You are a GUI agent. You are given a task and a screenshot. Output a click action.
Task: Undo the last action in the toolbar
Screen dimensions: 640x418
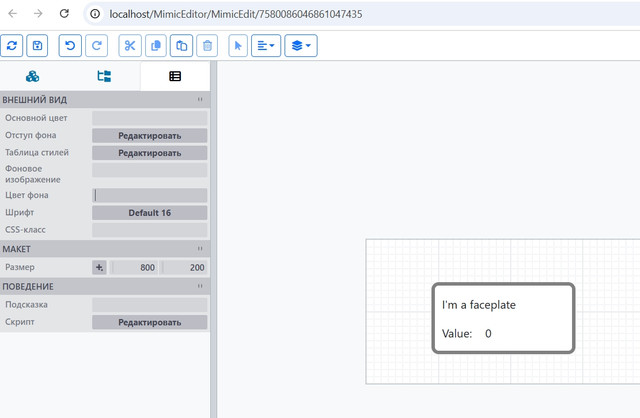coord(70,45)
